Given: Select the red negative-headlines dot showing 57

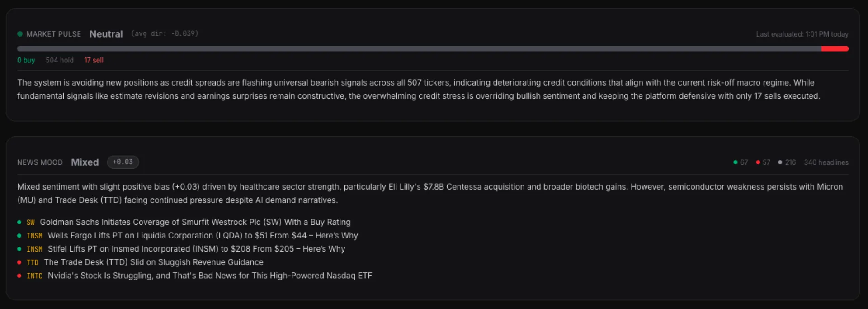Looking at the screenshot, I should (758, 162).
